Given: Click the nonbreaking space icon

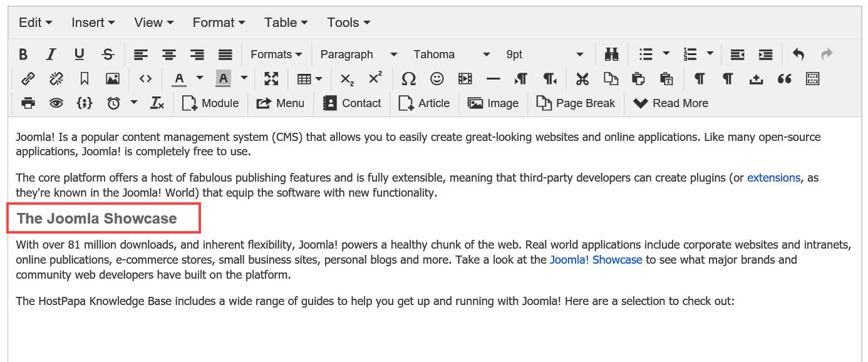Looking at the screenshot, I should coord(756,79).
